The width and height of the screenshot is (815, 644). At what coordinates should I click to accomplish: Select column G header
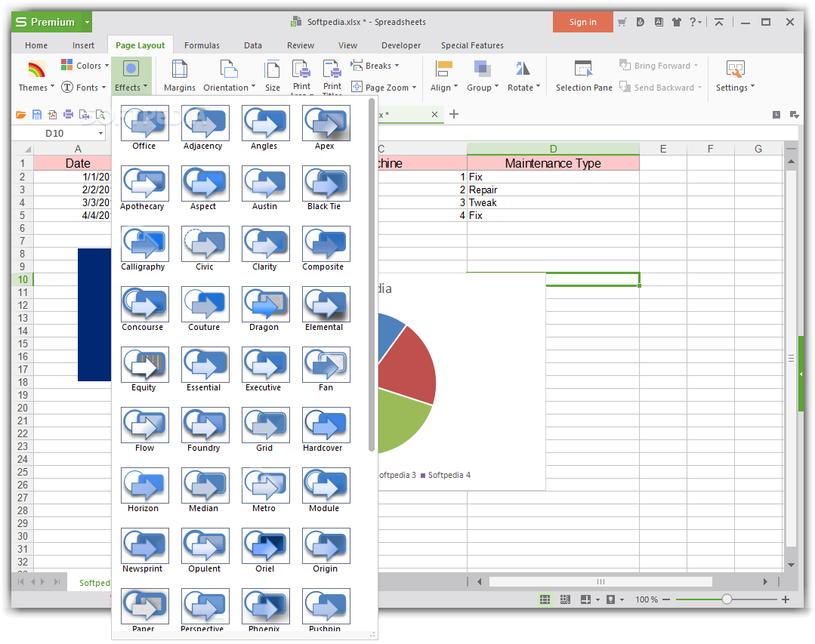(758, 149)
